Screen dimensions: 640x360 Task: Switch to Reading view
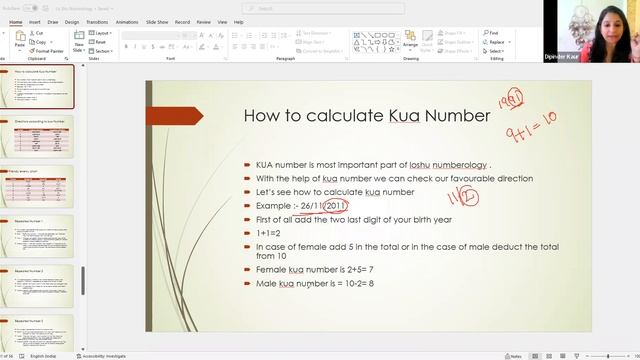pos(562,356)
